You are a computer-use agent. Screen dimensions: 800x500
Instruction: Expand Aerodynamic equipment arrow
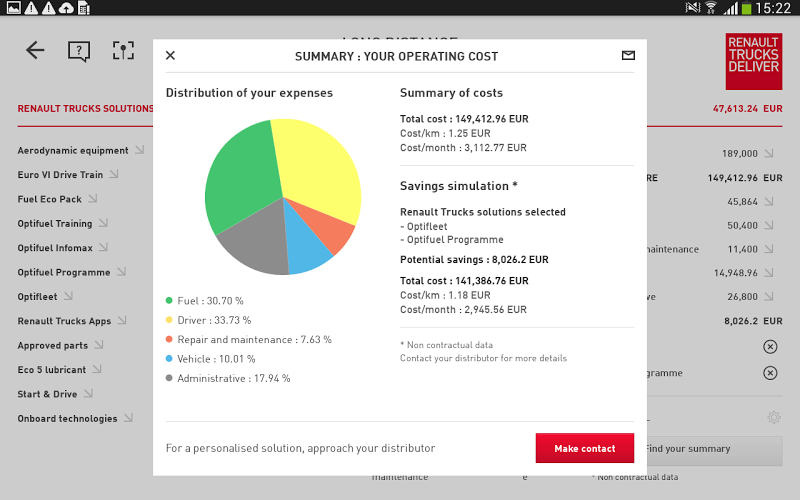point(139,150)
